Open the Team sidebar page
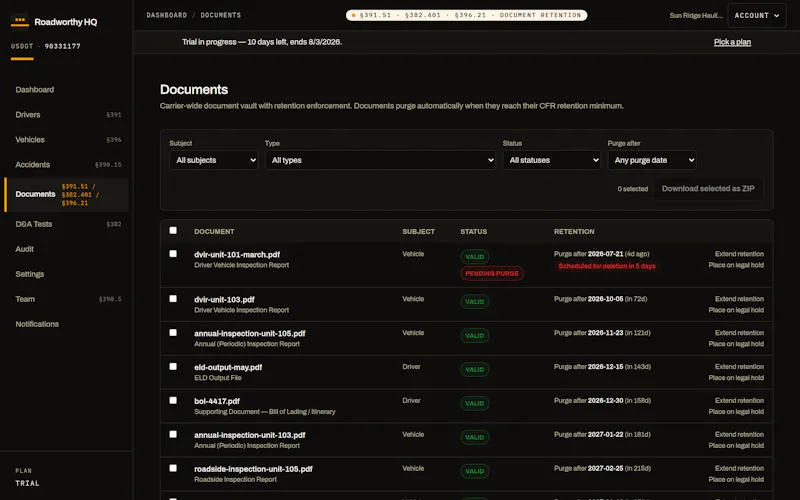The height and width of the screenshot is (500, 800). point(66,299)
